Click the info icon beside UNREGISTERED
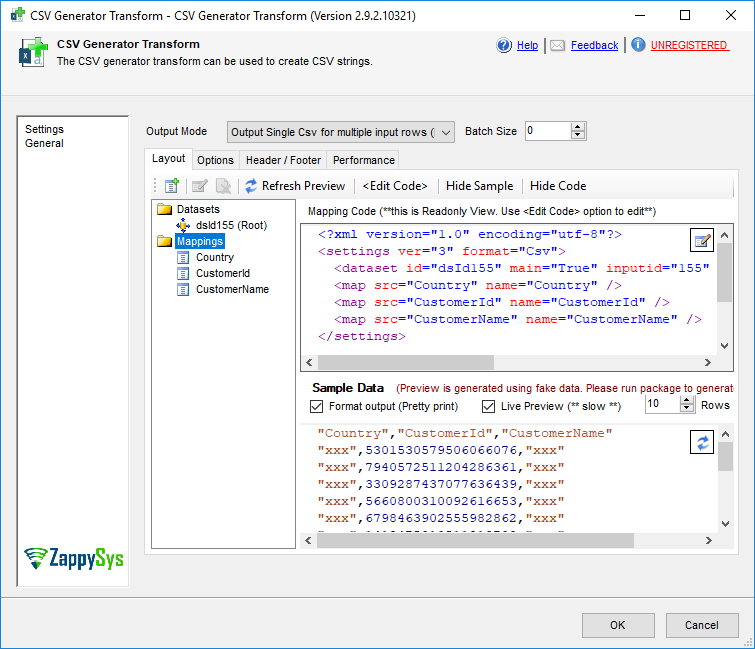The width and height of the screenshot is (755, 649). tap(638, 45)
